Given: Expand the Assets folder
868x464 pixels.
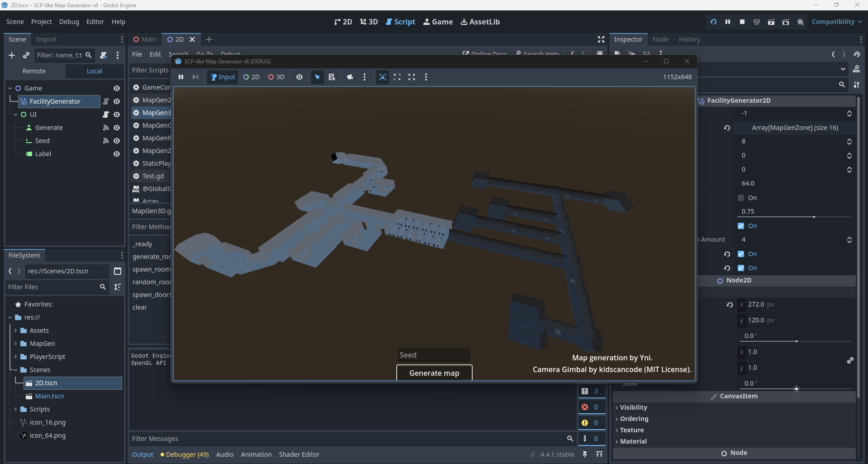Looking at the screenshot, I should tap(15, 330).
